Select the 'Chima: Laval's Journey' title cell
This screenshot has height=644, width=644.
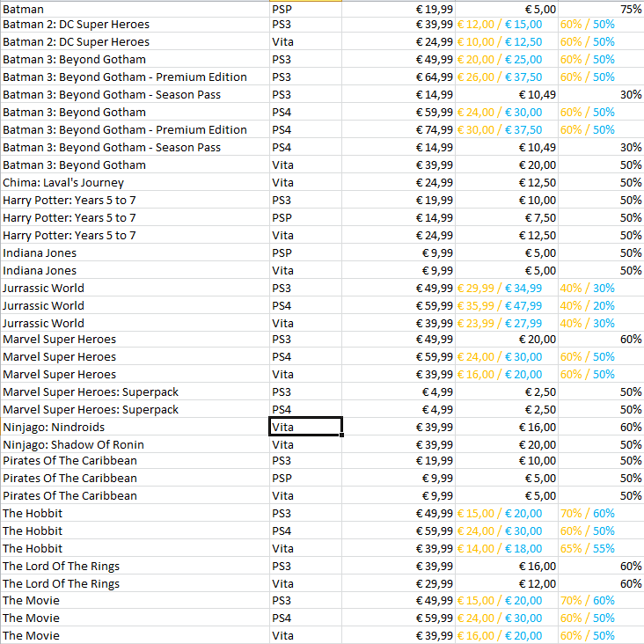point(135,182)
